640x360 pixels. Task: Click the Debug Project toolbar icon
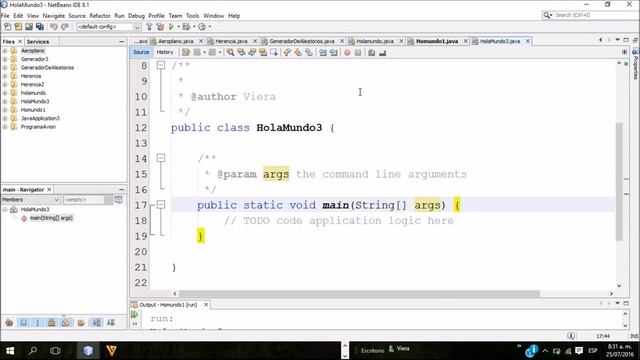click(186, 27)
